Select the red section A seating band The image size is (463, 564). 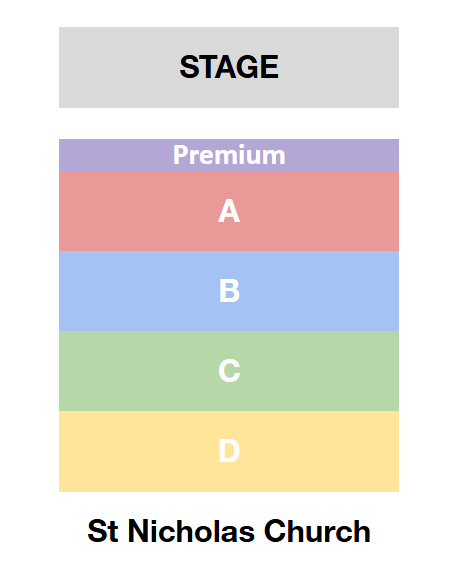[x=229, y=211]
